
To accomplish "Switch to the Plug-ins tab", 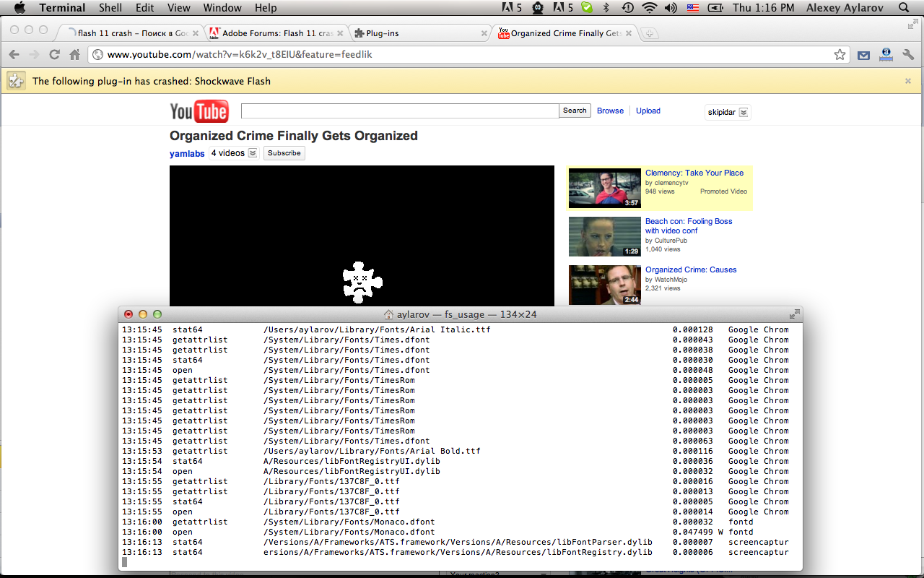I will point(421,33).
